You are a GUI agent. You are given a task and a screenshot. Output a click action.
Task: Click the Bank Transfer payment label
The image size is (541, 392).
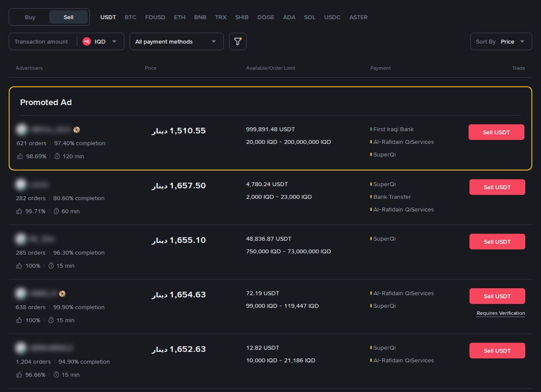coord(392,197)
